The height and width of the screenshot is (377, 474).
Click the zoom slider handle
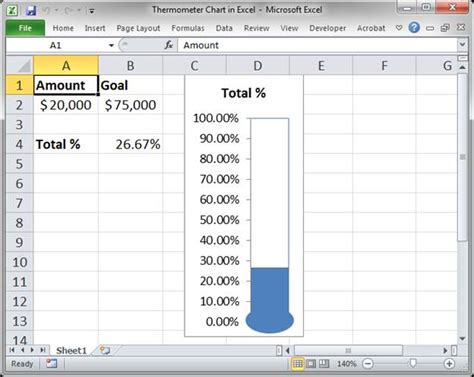413,363
